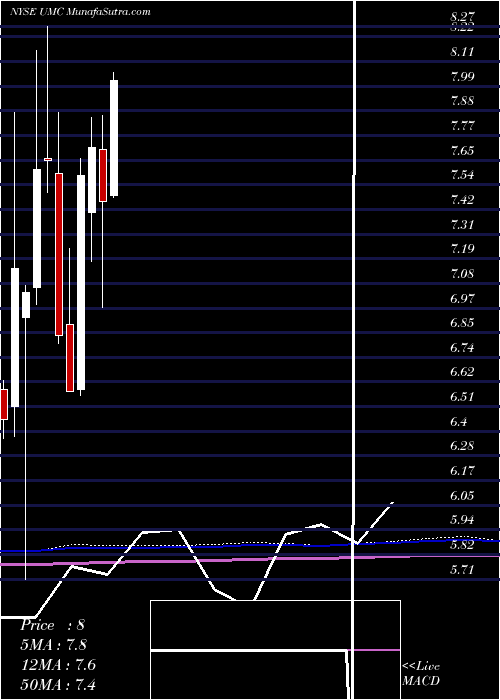Click the 7.19 price axis label
This screenshot has height=700, width=500.
click(462, 249)
